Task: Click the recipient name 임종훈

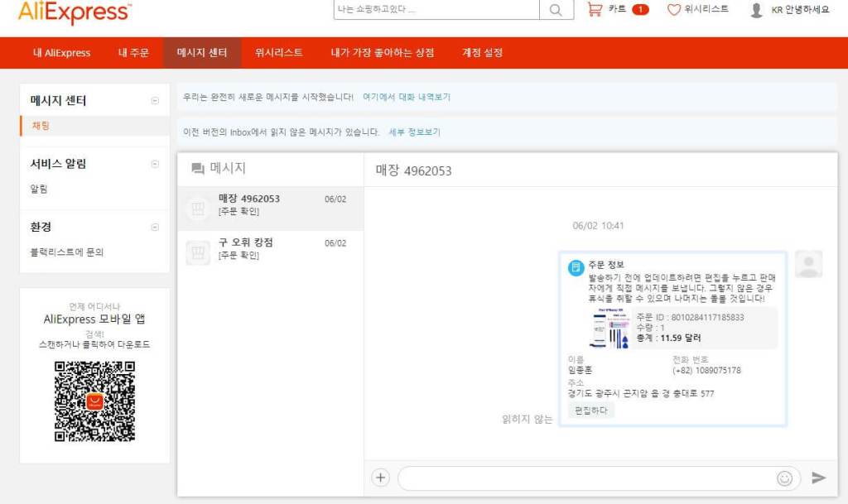Action: click(x=580, y=371)
